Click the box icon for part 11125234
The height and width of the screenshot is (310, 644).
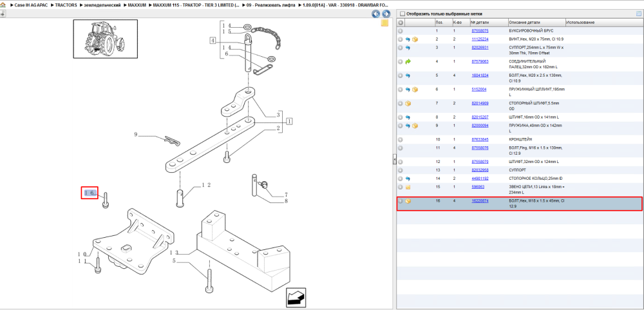pyautogui.click(x=415, y=39)
